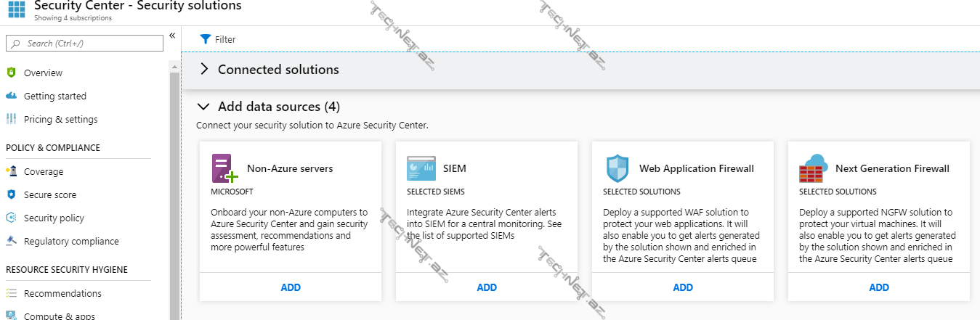Click the SIEM dashboard icon

(421, 168)
